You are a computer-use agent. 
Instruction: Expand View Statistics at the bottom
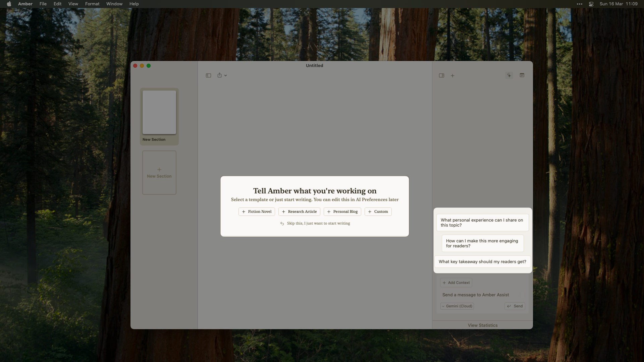coord(482,325)
